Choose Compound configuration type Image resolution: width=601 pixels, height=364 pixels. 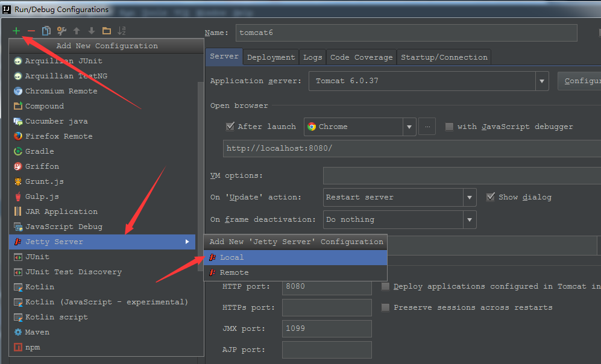pyautogui.click(x=102, y=106)
